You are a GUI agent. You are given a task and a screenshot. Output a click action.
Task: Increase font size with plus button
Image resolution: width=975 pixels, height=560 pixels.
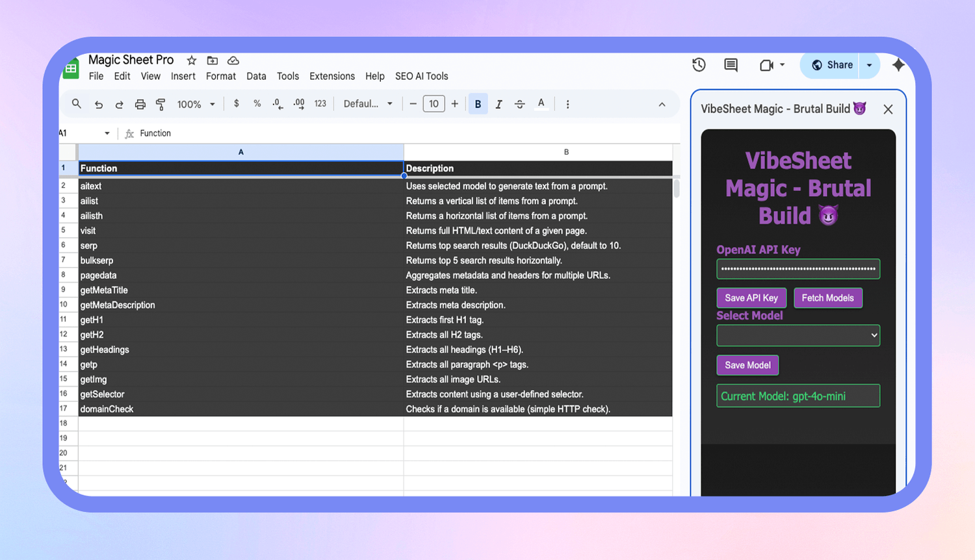tap(454, 104)
